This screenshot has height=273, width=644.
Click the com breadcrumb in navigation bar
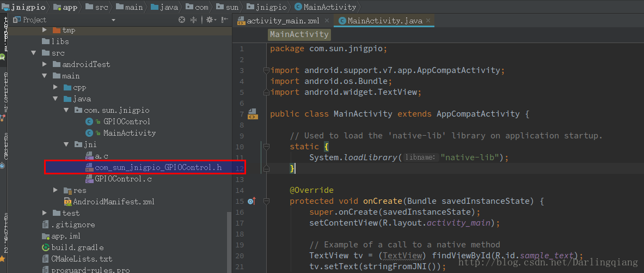196,7
